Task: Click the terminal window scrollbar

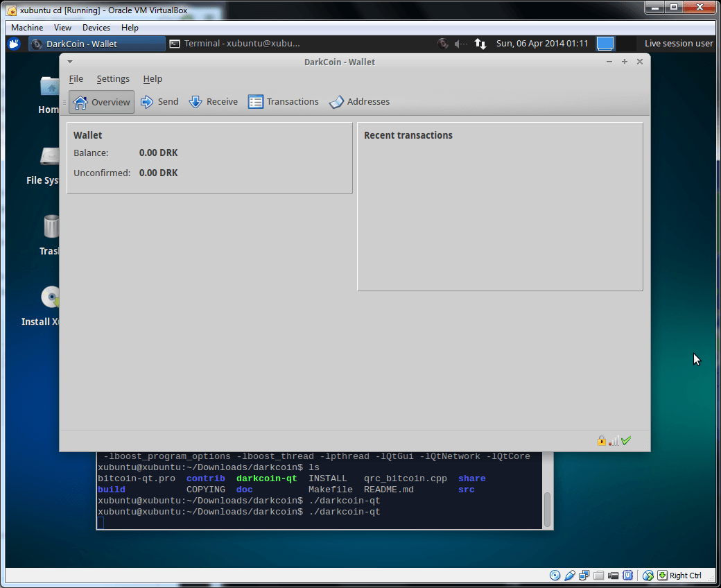Action: [x=547, y=510]
